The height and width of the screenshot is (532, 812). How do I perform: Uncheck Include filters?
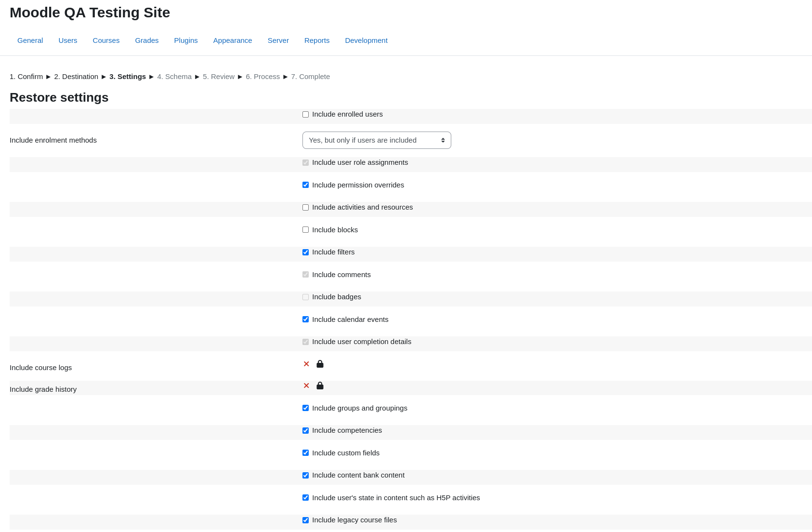305,253
